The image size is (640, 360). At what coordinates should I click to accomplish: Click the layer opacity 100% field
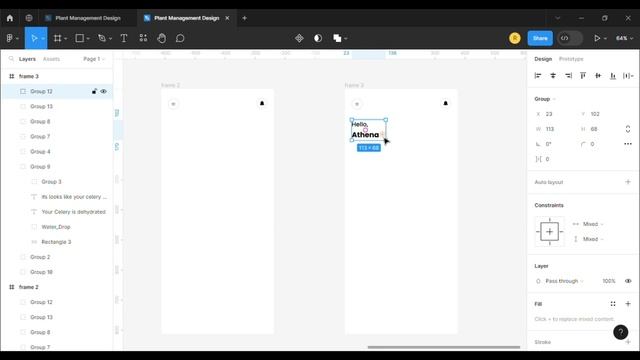coord(609,281)
